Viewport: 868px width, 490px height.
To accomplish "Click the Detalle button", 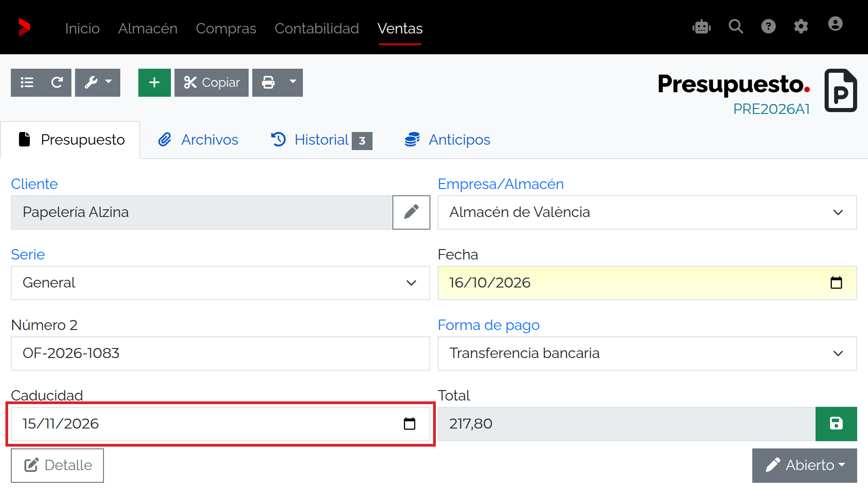I will 57,466.
